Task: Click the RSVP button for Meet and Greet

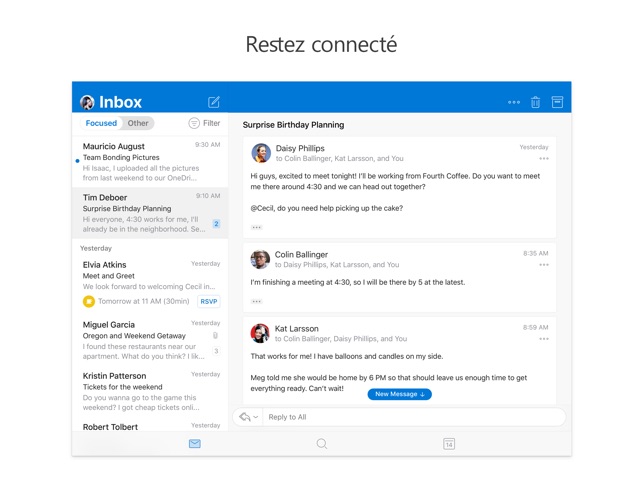Action: (x=209, y=302)
